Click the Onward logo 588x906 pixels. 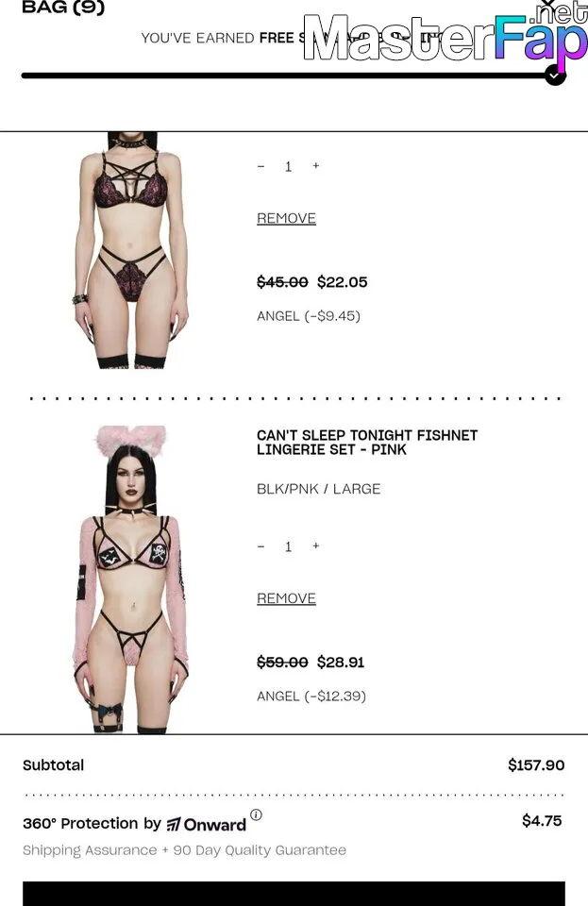[206, 825]
